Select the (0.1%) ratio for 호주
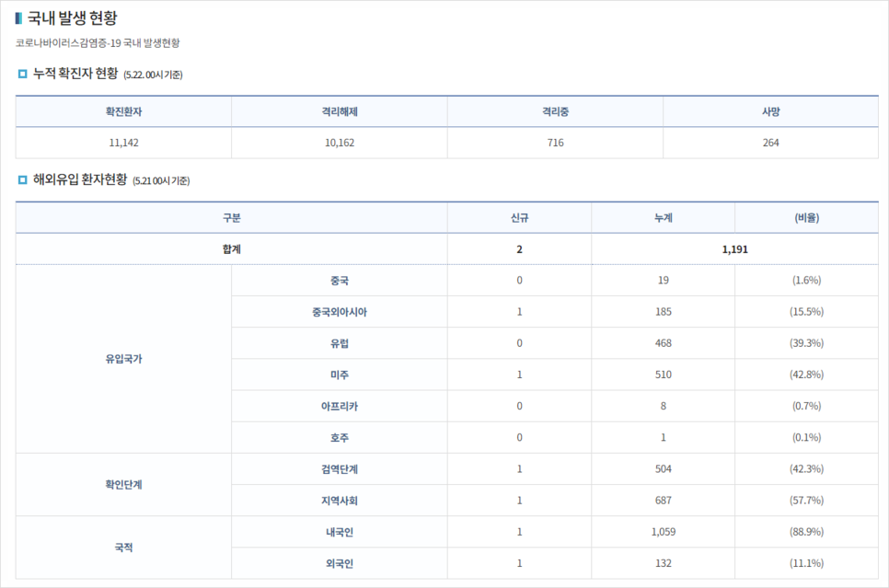The width and height of the screenshot is (889, 588). point(807,438)
